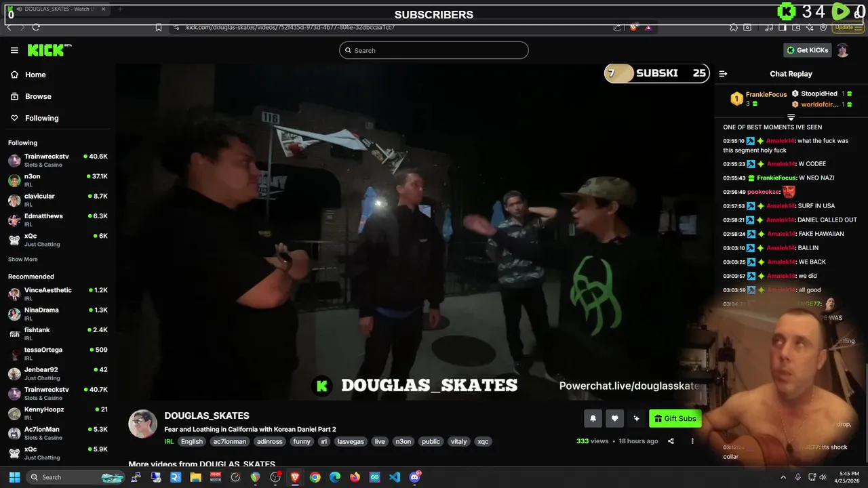Show hidden system tray icons
The width and height of the screenshot is (868, 488).
click(x=783, y=477)
